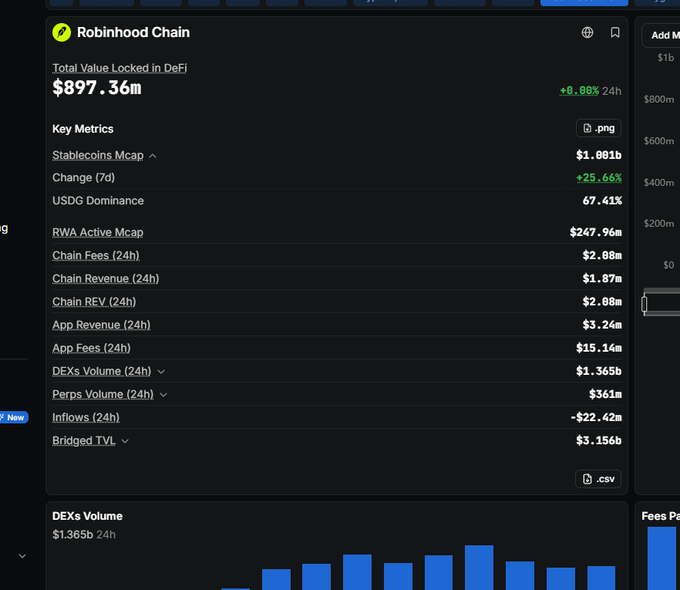Image resolution: width=680 pixels, height=590 pixels.
Task: Click the USDG Dominance label
Action: coord(98,201)
